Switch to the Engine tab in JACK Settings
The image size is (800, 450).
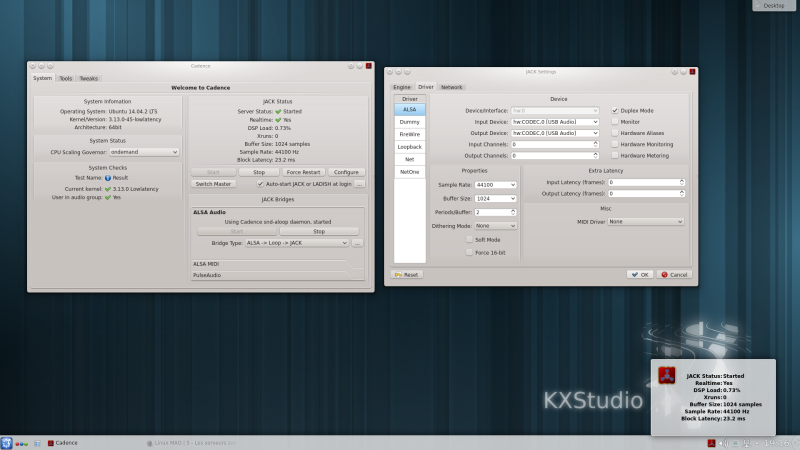(402, 88)
